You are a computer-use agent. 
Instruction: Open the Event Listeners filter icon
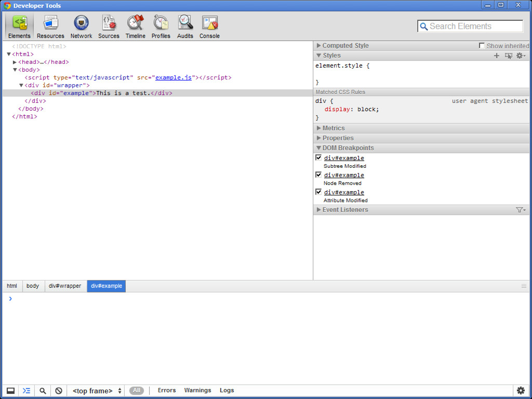(x=521, y=210)
